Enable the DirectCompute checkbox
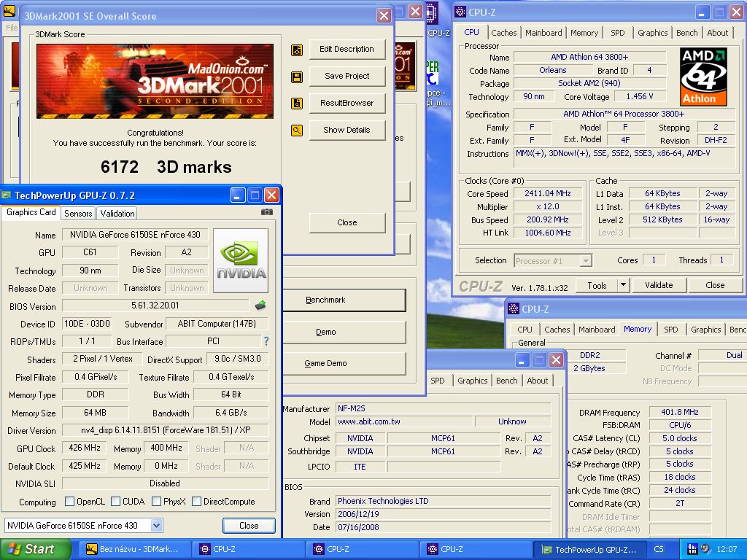The height and width of the screenshot is (560, 747). [x=196, y=501]
